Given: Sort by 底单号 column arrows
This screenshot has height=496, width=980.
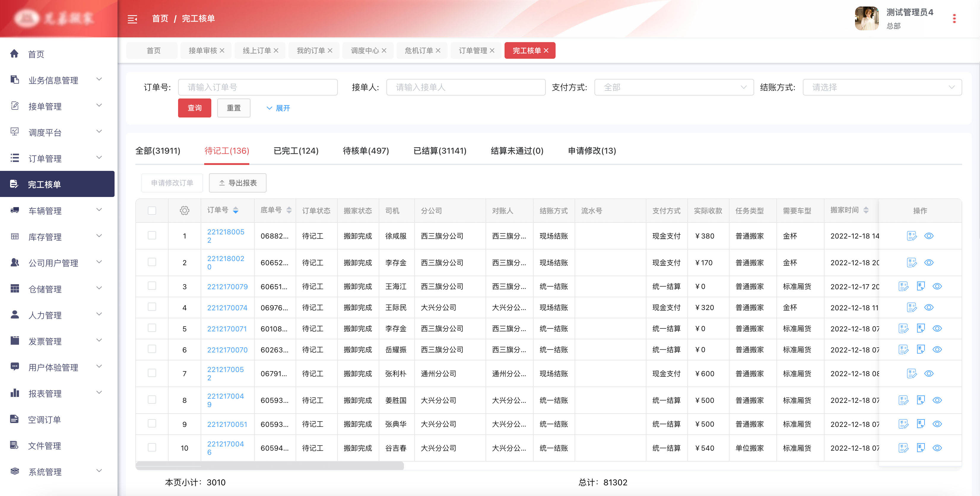Looking at the screenshot, I should click(x=289, y=210).
